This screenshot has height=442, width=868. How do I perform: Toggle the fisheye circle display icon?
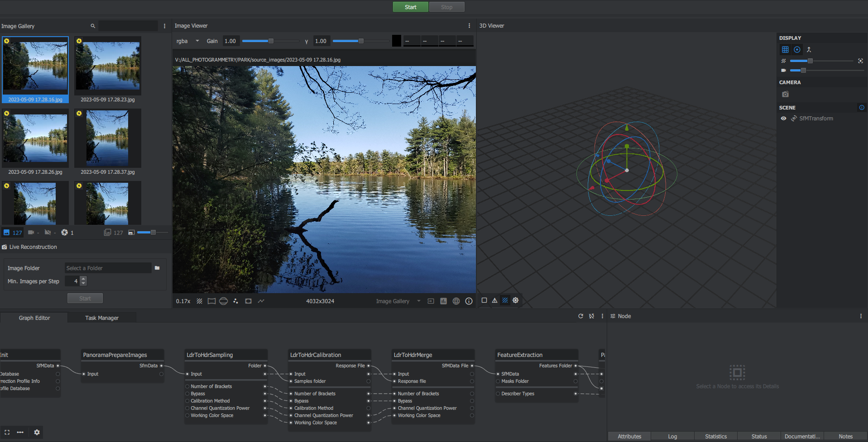pos(248,301)
